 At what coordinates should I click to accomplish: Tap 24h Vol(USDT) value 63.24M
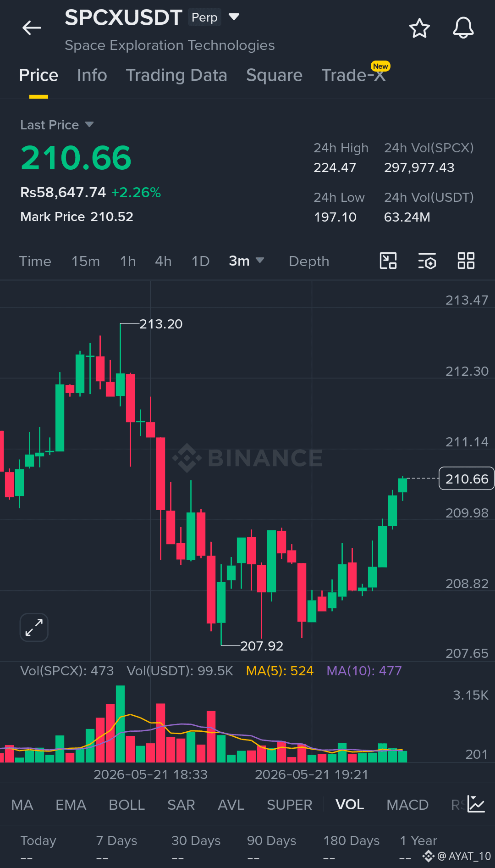tap(407, 217)
